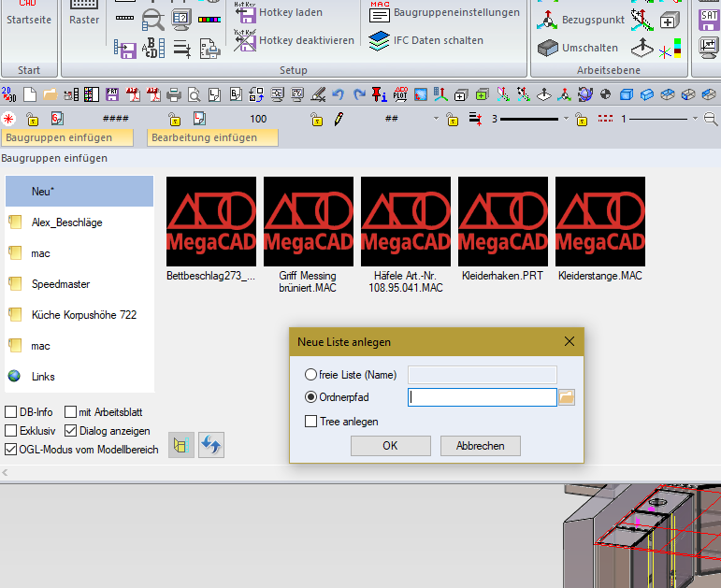Open the red pin info tool
This screenshot has height=588, width=721.
[x=380, y=94]
